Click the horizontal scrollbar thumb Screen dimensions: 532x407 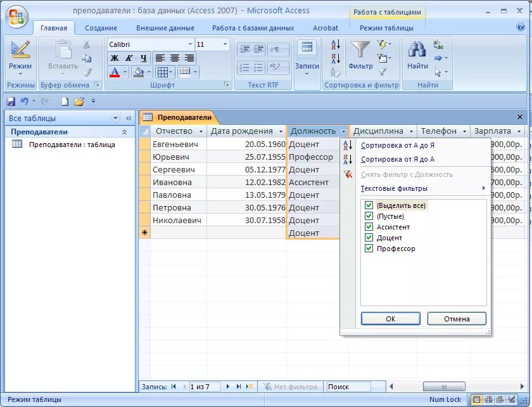[x=444, y=387]
